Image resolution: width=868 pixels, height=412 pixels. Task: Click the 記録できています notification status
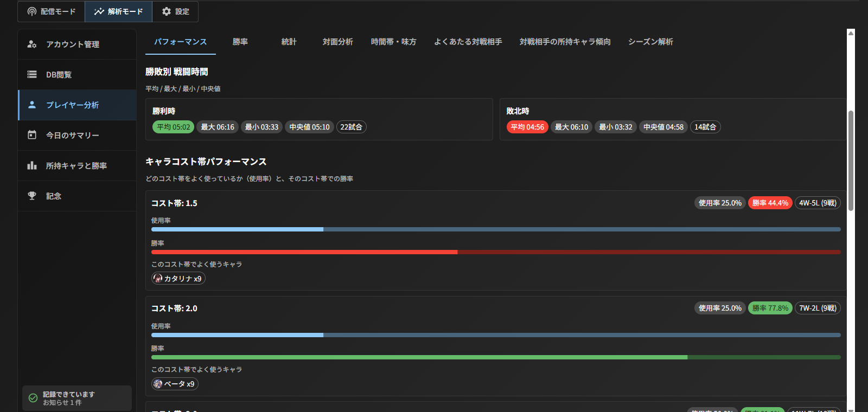[77, 398]
